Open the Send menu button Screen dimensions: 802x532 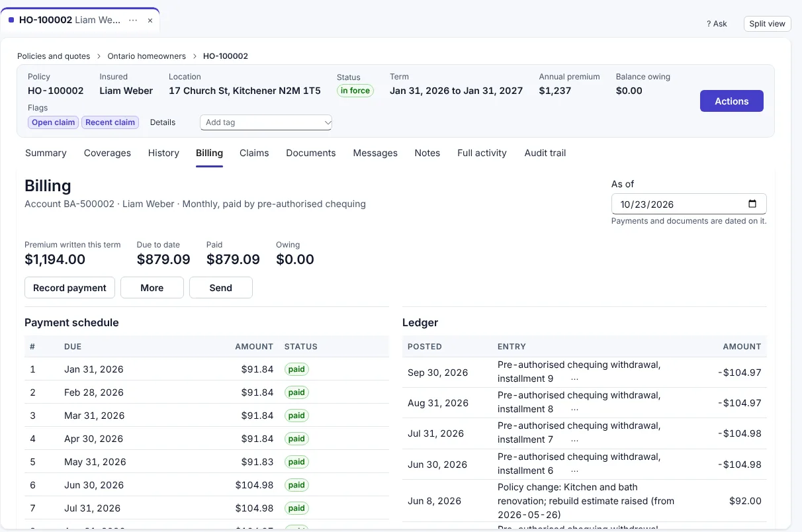click(221, 288)
